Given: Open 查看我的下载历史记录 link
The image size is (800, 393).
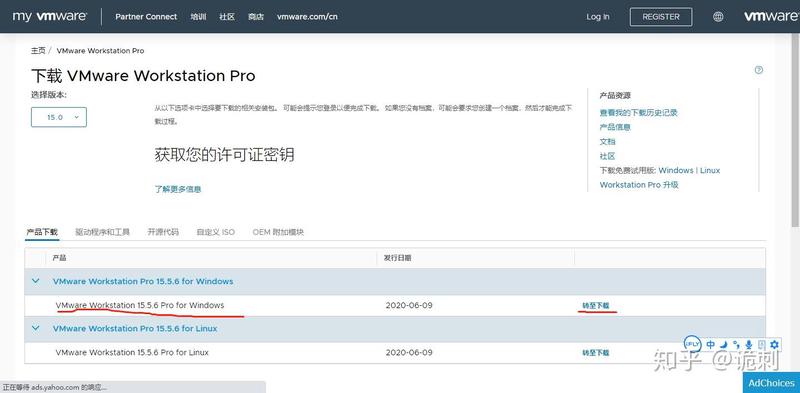Looking at the screenshot, I should (x=639, y=113).
